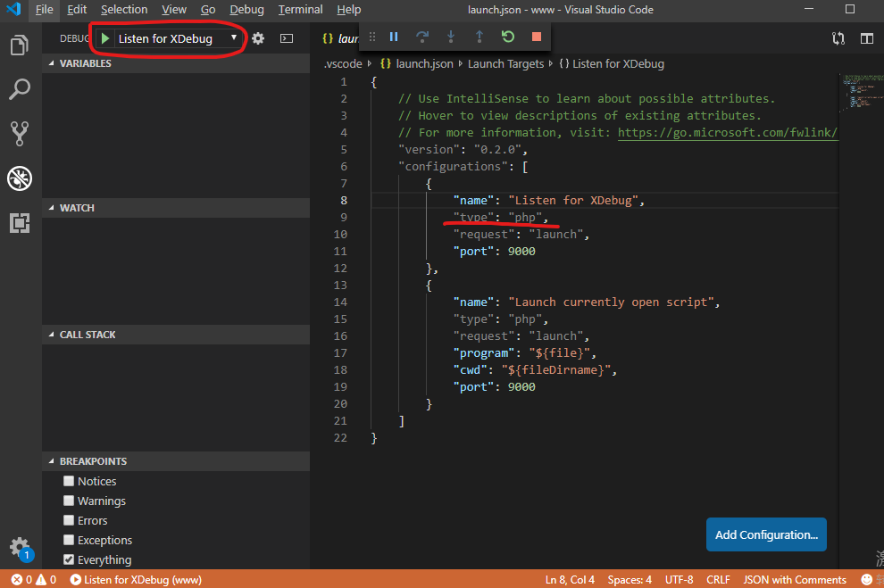Click the port value 9000 on line 19

click(x=521, y=387)
